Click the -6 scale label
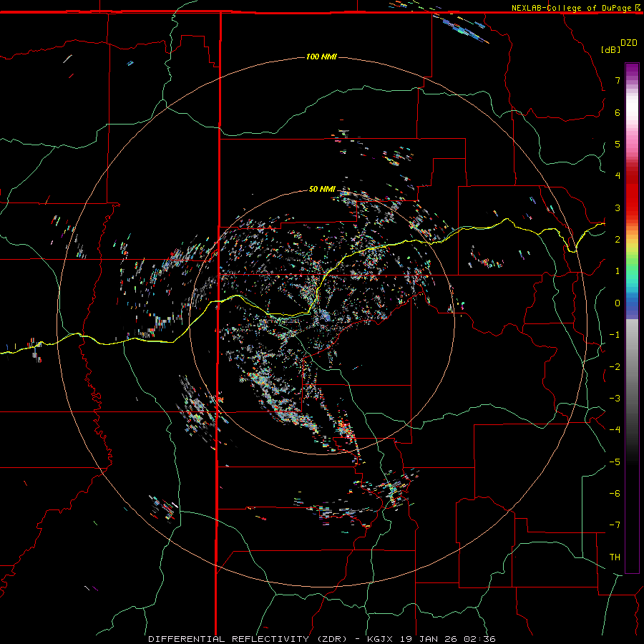 coord(615,494)
